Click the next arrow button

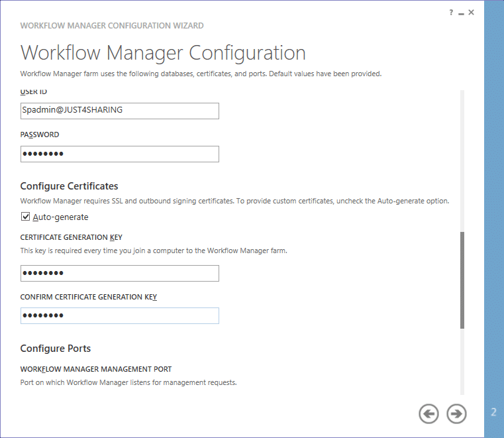456,413
